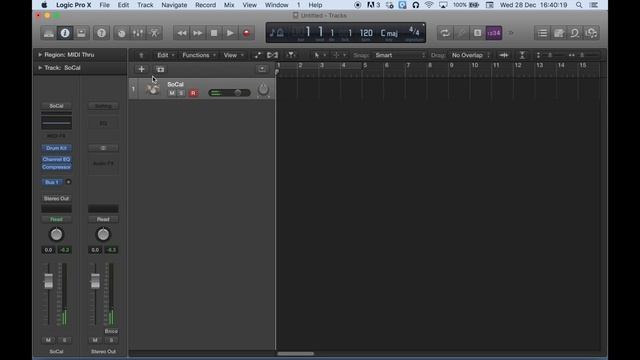Open the Editors scissors button
The height and width of the screenshot is (360, 640).
tap(154, 33)
